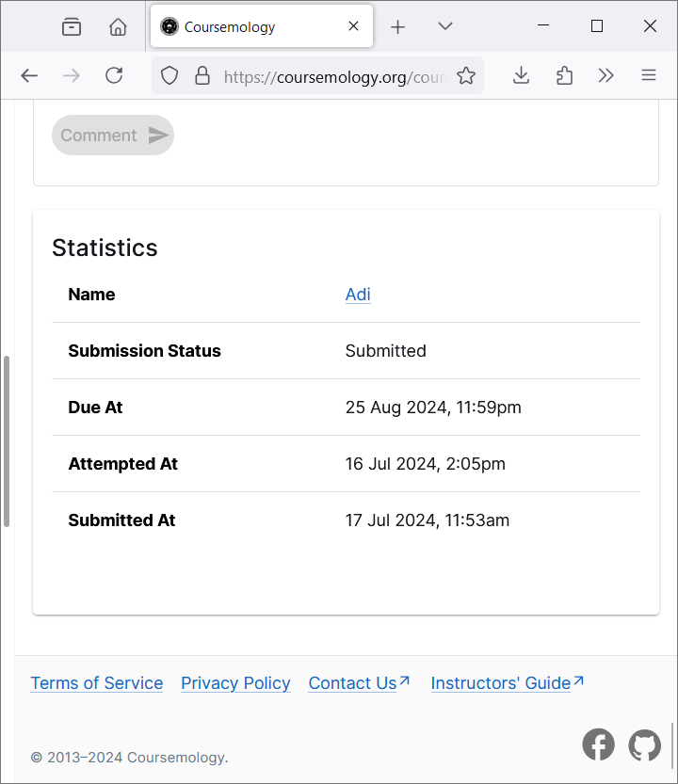The height and width of the screenshot is (784, 678).
Task: Click the coursemology.org address bar
Action: [x=334, y=76]
